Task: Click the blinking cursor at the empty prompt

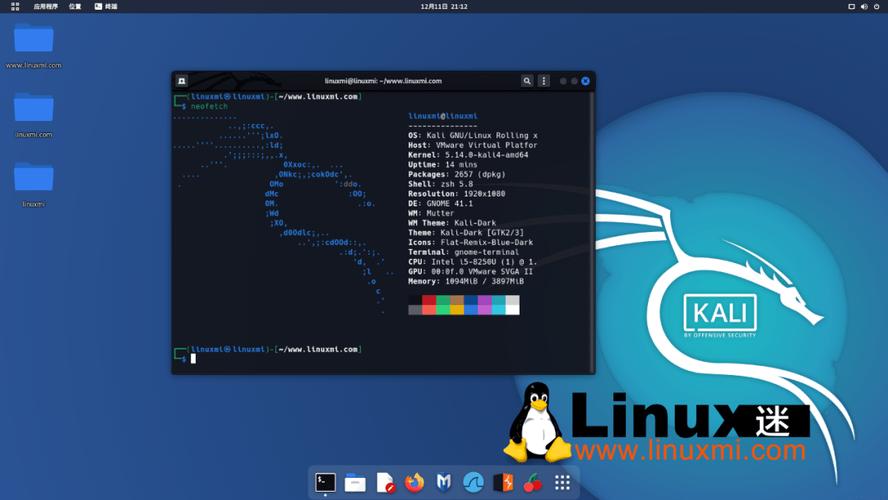Action: click(x=193, y=358)
